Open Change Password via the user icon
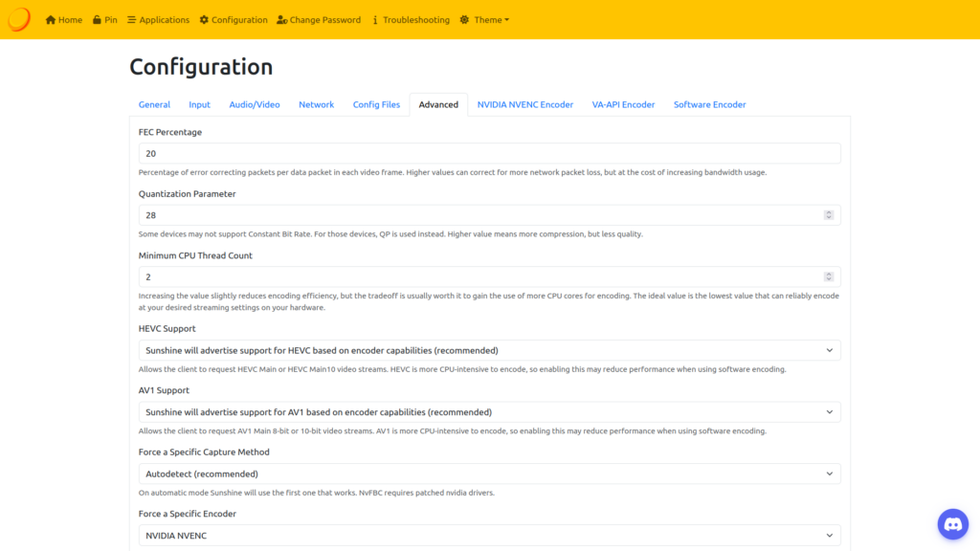Image resolution: width=980 pixels, height=551 pixels. [282, 20]
